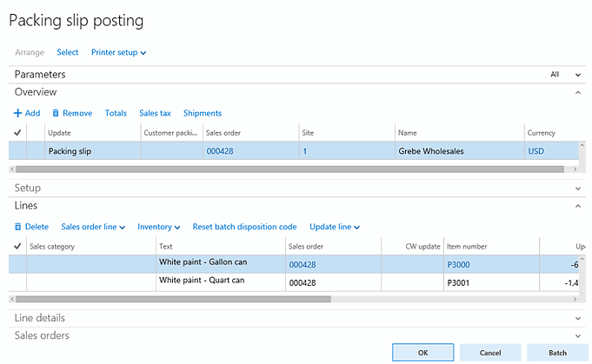Open the USD currency link

pyautogui.click(x=535, y=151)
